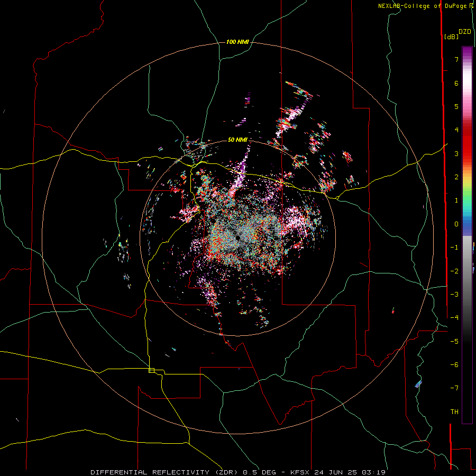Screen dimensions: 476x476
Task: Click the 1 value on the color scale
Action: tap(456, 200)
